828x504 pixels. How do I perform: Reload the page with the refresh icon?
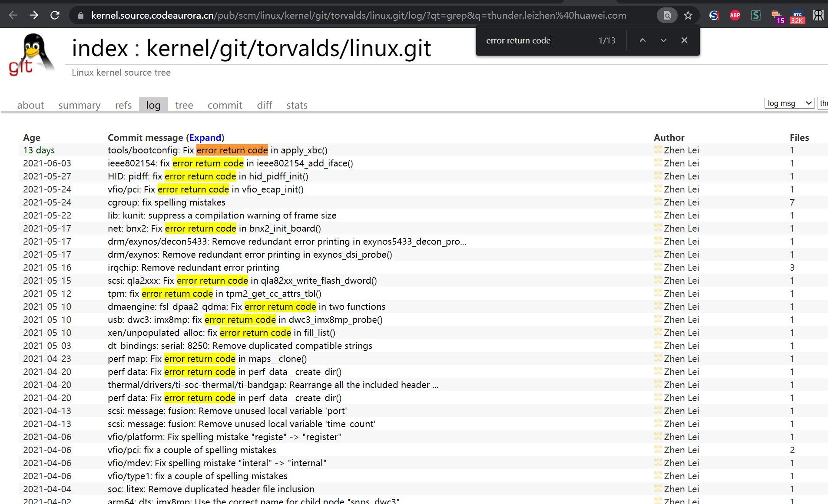click(x=55, y=16)
